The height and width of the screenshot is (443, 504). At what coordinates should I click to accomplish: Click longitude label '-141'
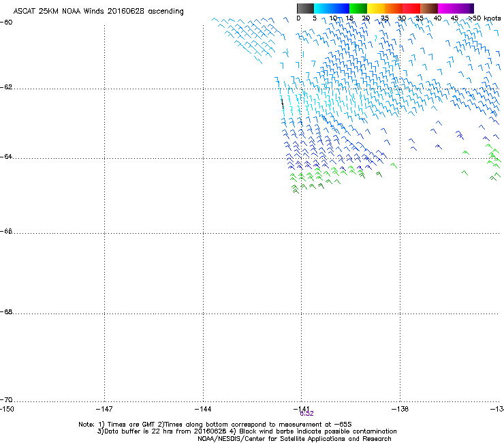point(302,408)
